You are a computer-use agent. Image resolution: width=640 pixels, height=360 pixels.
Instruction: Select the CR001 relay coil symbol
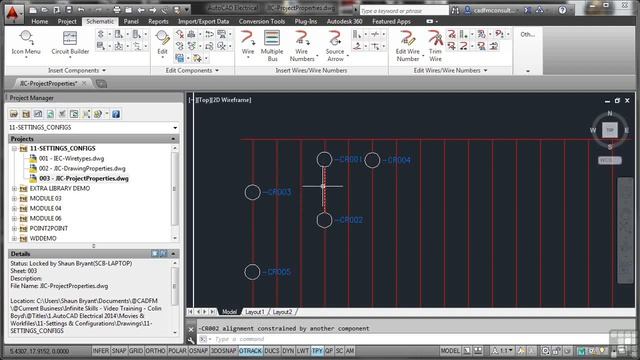pos(324,160)
